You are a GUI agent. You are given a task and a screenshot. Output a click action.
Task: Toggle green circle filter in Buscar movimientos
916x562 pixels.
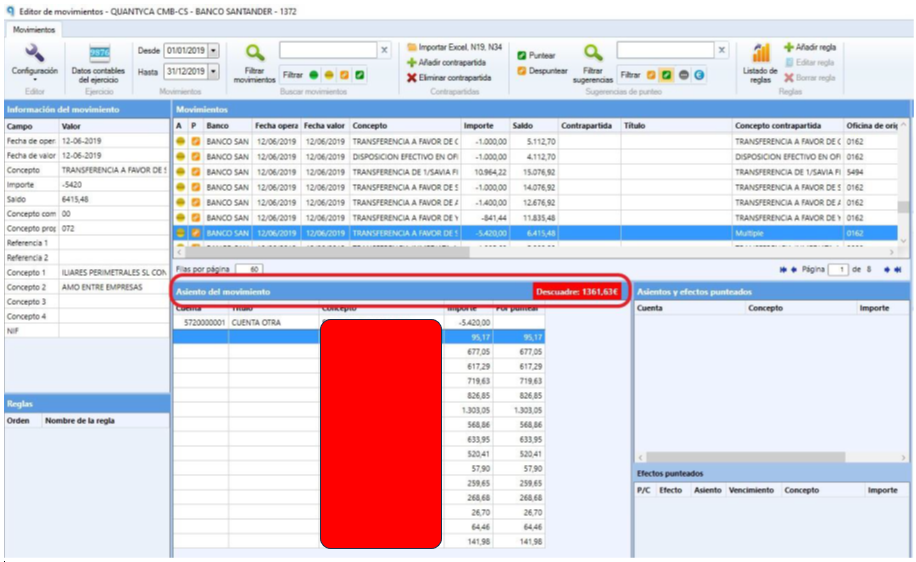[x=314, y=75]
